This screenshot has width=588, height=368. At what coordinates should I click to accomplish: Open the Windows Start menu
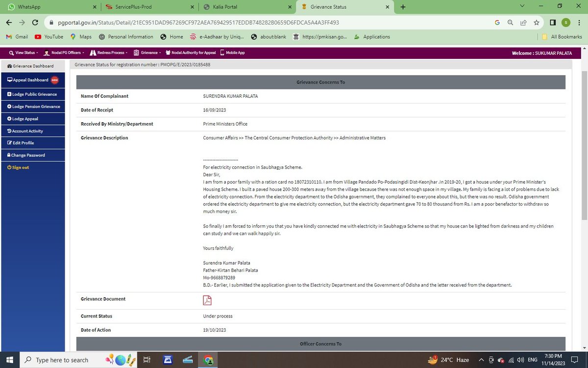(9, 360)
